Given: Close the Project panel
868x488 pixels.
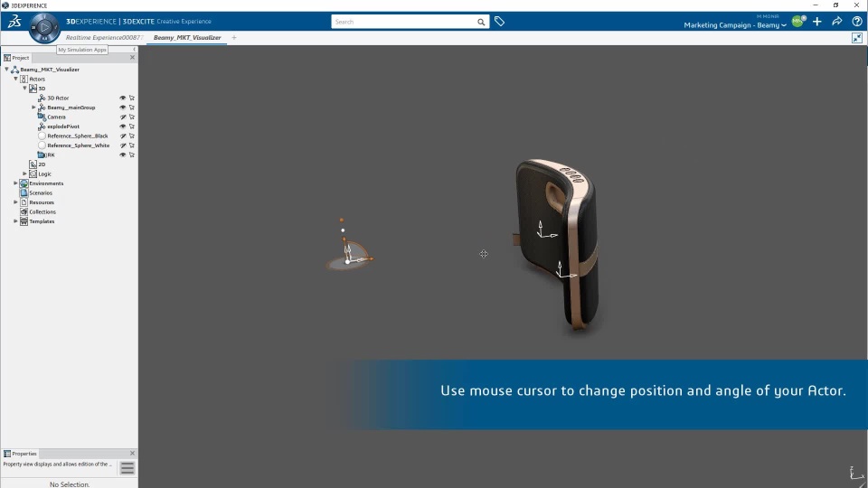Looking at the screenshot, I should (x=132, y=58).
